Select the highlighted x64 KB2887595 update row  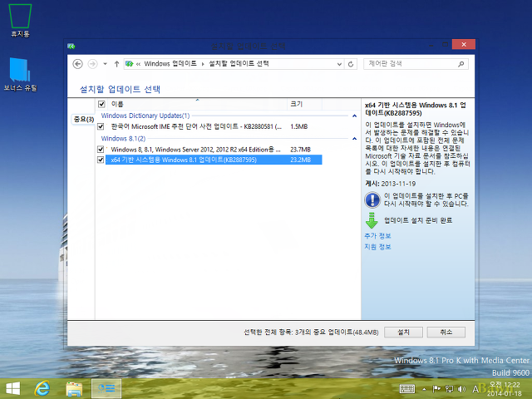coord(214,160)
